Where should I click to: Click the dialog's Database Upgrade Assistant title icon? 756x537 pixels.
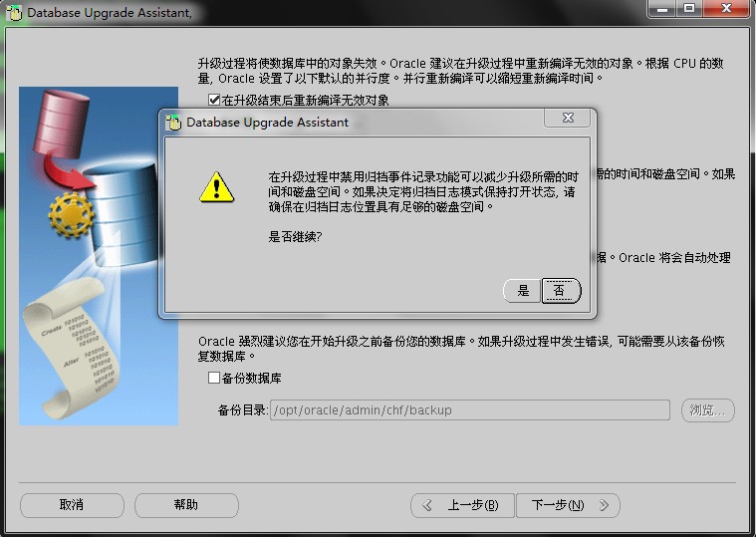point(173,123)
